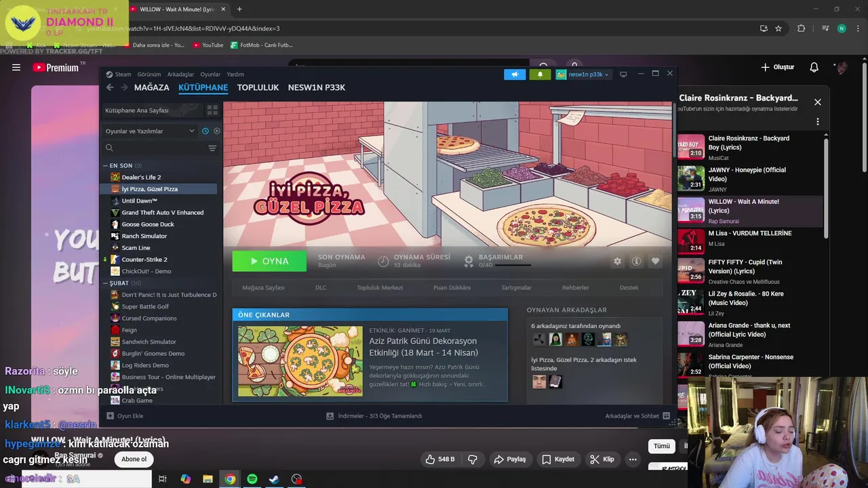Open Puan Dükkânı link

(452, 287)
